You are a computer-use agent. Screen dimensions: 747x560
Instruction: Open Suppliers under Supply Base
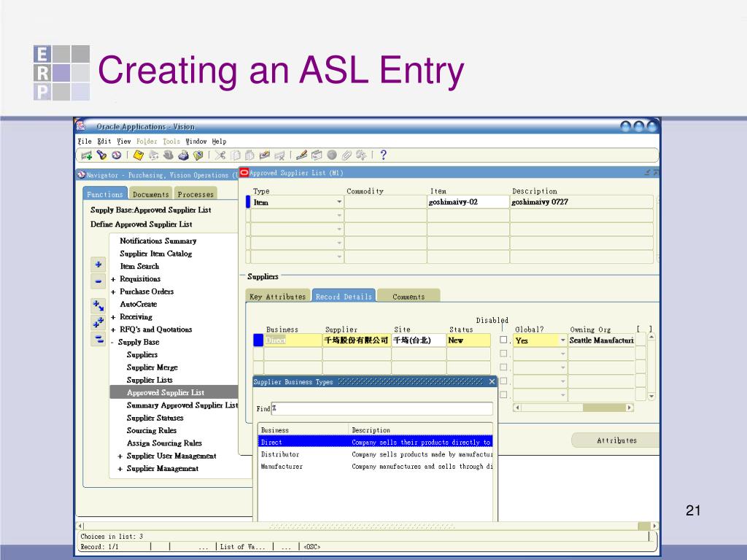coord(142,355)
